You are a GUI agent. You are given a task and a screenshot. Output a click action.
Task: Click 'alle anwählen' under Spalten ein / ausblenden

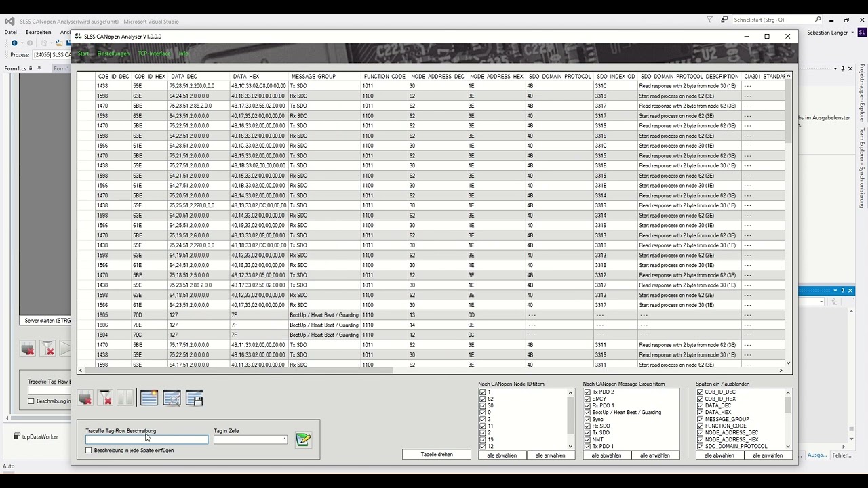coord(768,455)
